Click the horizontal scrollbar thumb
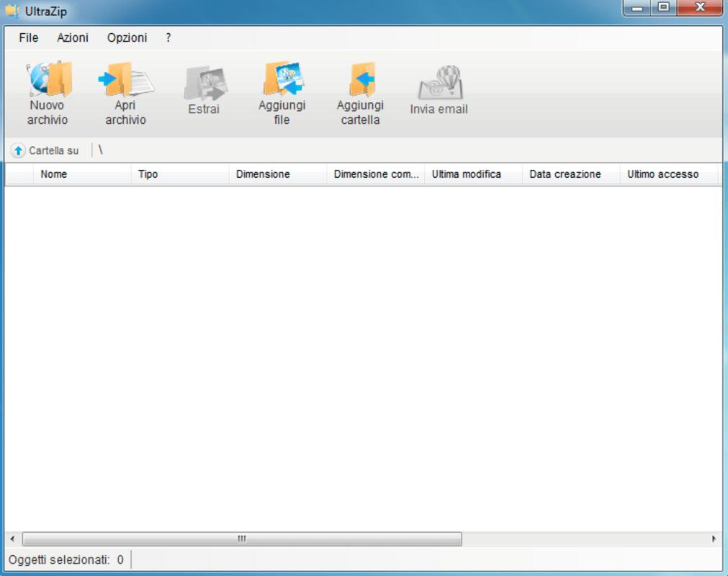 tap(242, 539)
